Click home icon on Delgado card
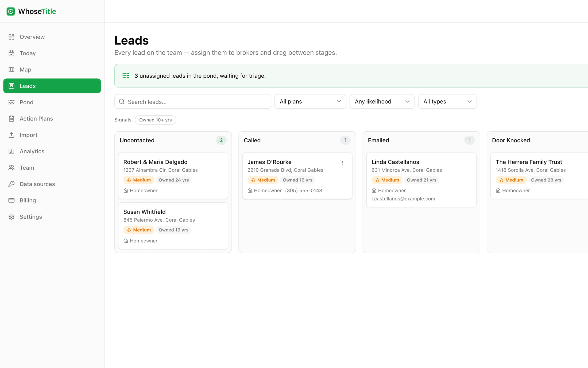 pyautogui.click(x=126, y=191)
